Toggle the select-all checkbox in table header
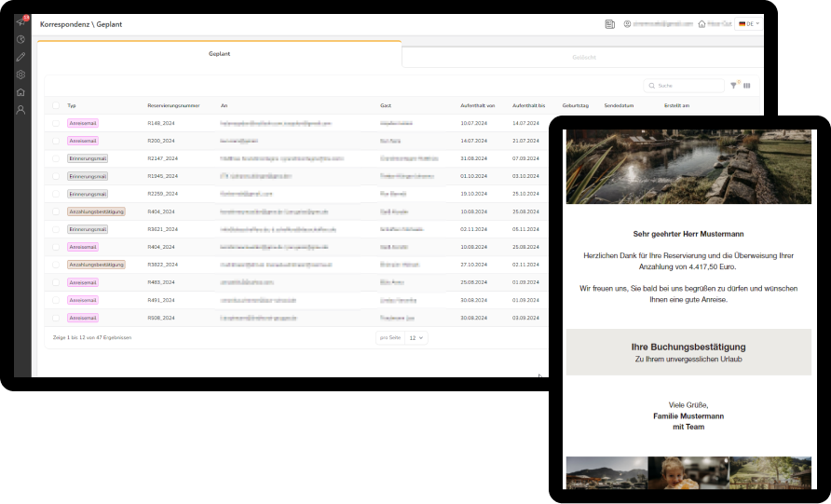 [56, 105]
